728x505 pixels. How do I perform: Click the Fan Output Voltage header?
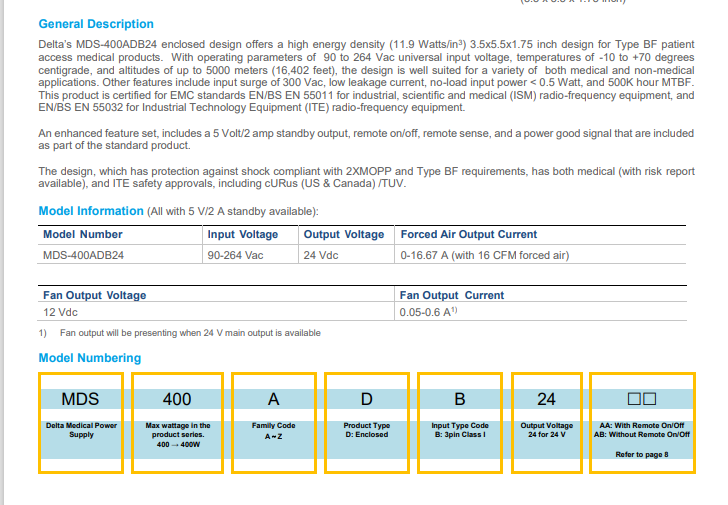[x=94, y=295]
